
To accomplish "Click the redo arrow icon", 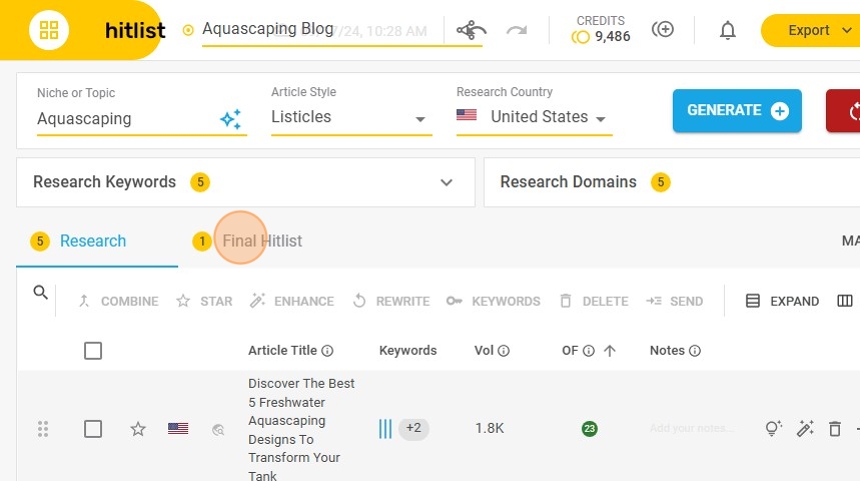I will click(x=516, y=30).
